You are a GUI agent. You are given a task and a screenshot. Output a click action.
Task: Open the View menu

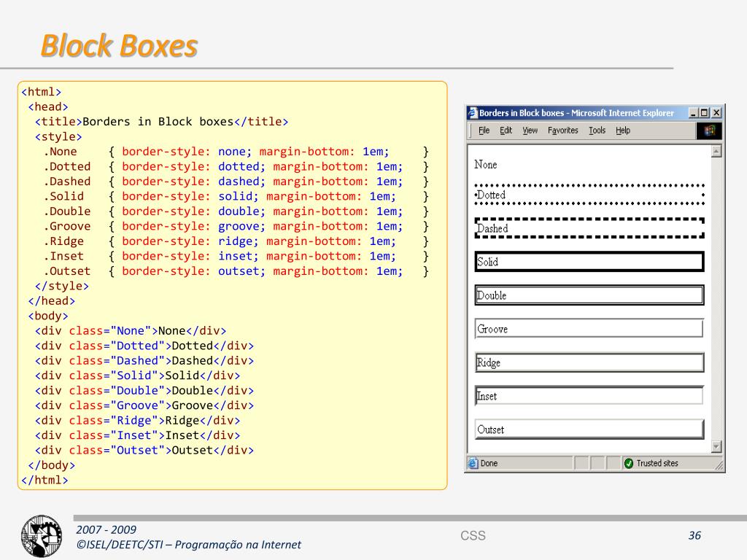[x=530, y=131]
